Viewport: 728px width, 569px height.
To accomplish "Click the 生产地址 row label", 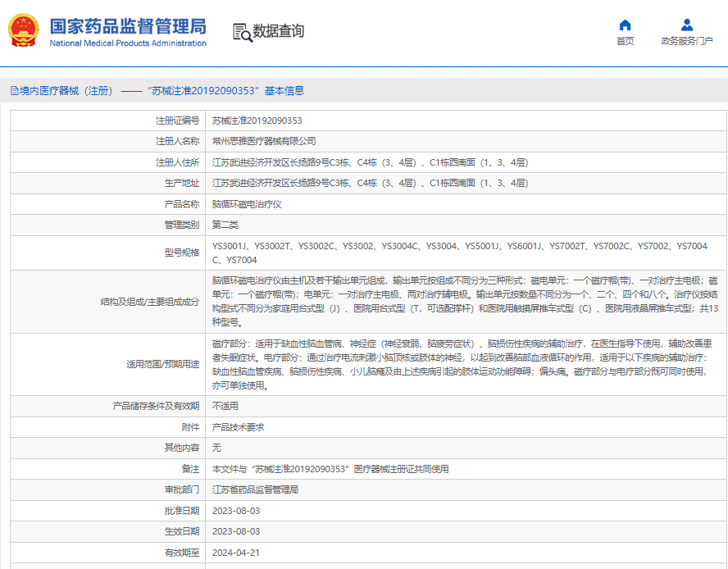I will coord(181,183).
